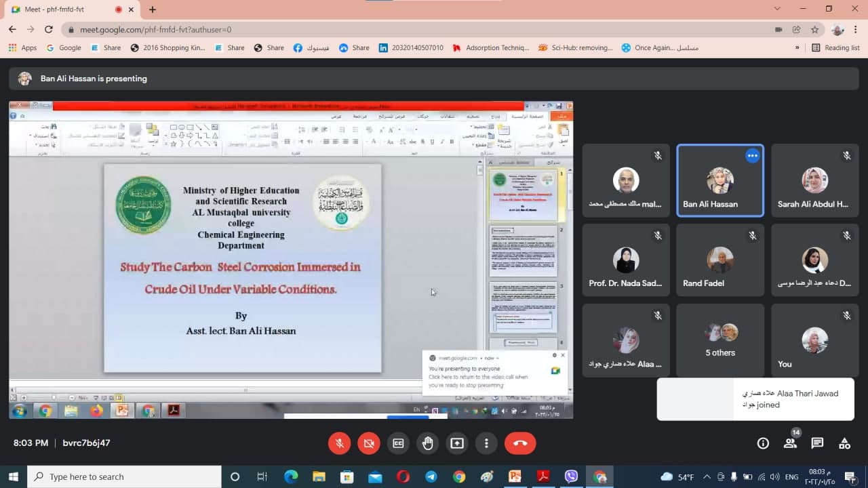Click the Present now screen share button
Image resolution: width=868 pixels, height=488 pixels.
pyautogui.click(x=457, y=443)
